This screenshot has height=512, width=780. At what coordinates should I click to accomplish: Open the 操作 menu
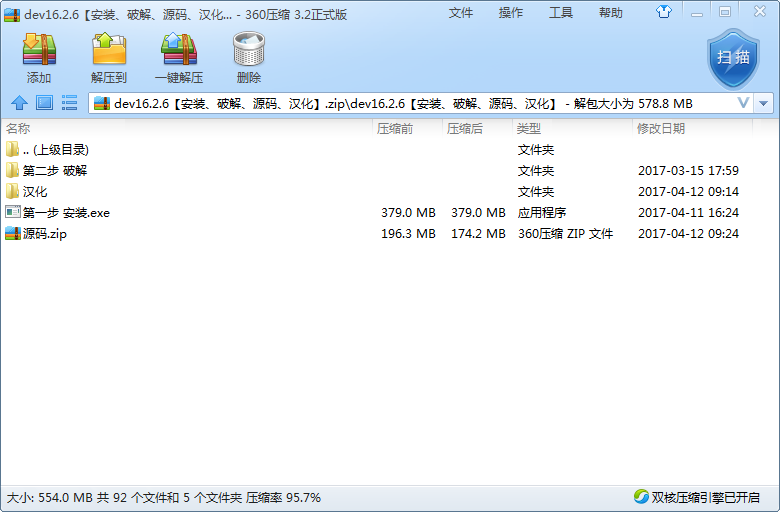(511, 12)
